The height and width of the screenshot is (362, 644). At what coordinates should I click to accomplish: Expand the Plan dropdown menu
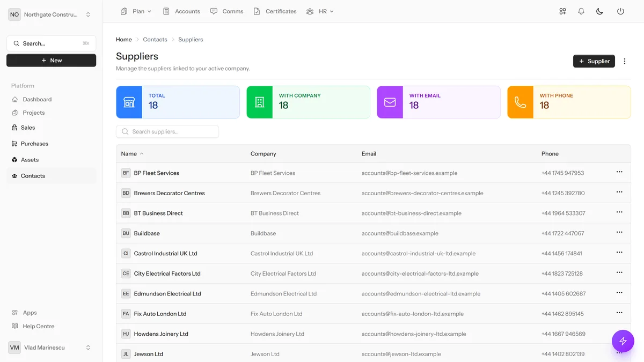(136, 11)
